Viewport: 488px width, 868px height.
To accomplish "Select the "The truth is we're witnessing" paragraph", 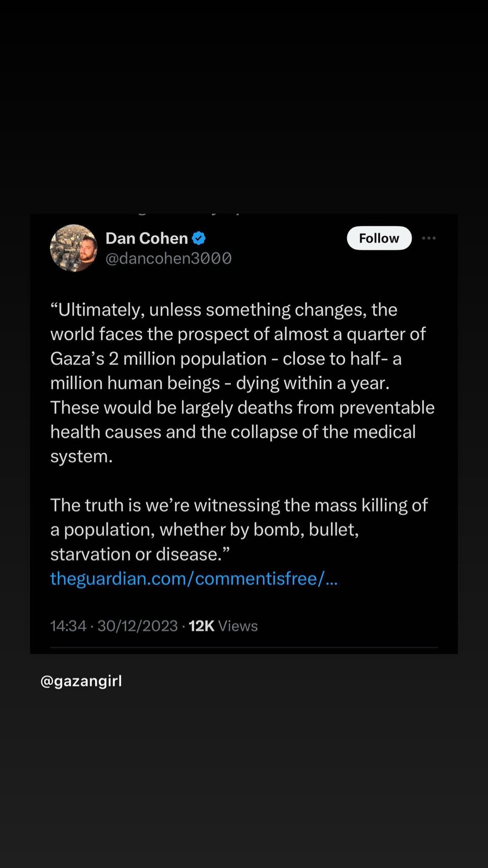I will click(239, 529).
